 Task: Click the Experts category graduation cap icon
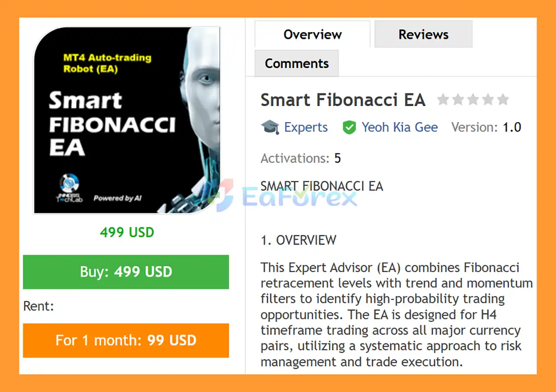pyautogui.click(x=270, y=127)
